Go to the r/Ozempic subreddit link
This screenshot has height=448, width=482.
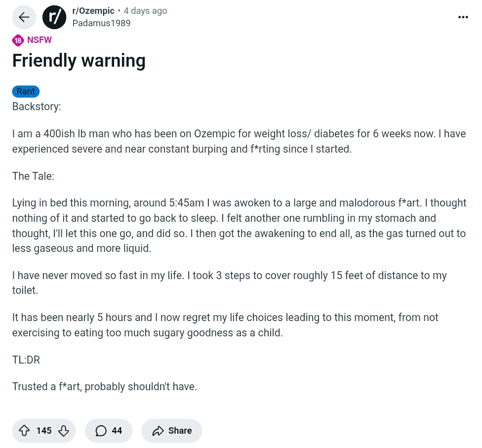(93, 11)
